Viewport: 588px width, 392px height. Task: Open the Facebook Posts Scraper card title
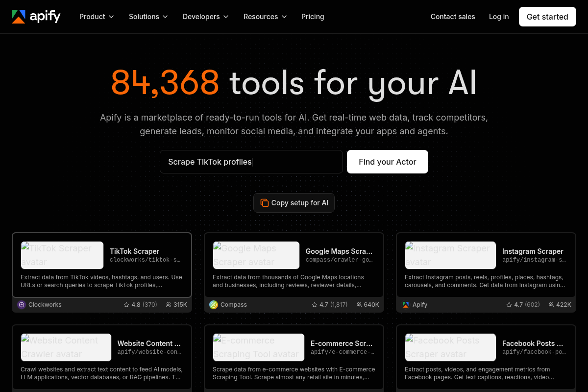point(533,343)
